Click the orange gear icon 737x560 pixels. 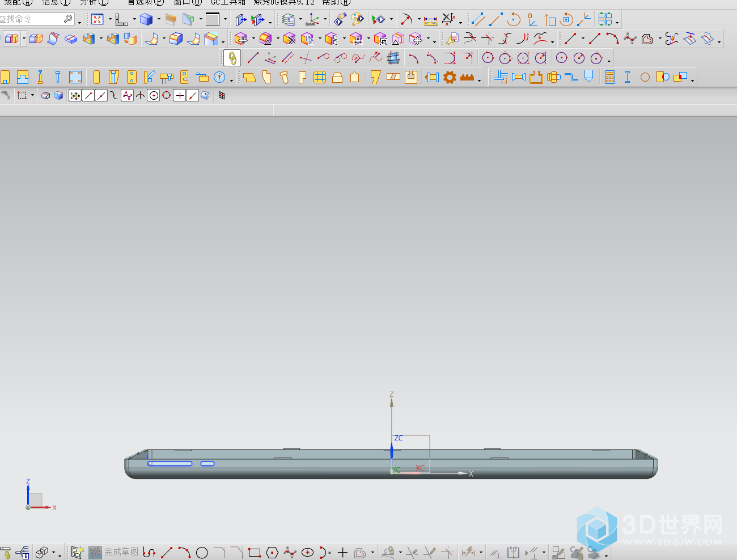pos(450,77)
